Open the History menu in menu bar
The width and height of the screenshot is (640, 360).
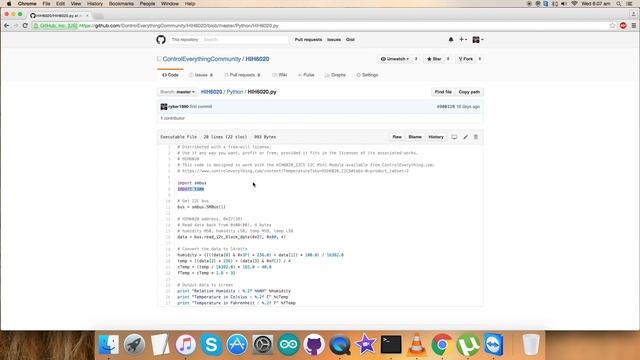(x=95, y=4)
